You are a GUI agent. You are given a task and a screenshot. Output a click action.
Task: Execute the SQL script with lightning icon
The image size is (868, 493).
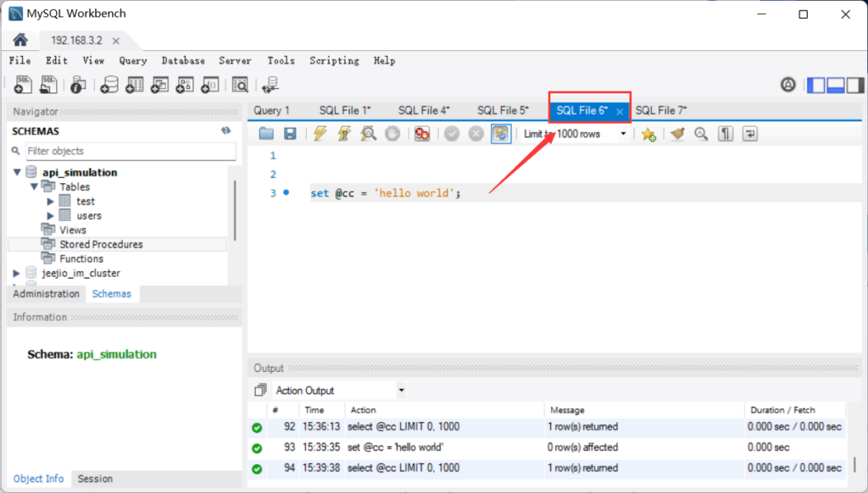coord(320,134)
